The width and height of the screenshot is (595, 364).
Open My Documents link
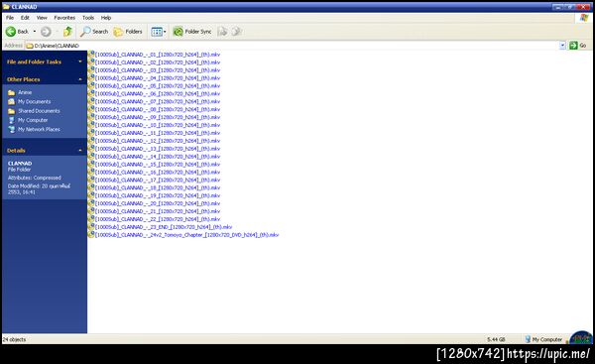tap(34, 102)
